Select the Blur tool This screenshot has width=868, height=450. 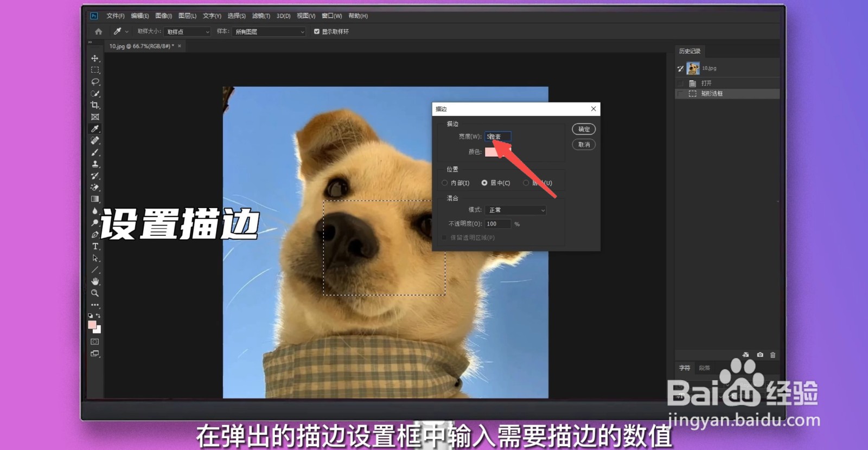[x=95, y=211]
